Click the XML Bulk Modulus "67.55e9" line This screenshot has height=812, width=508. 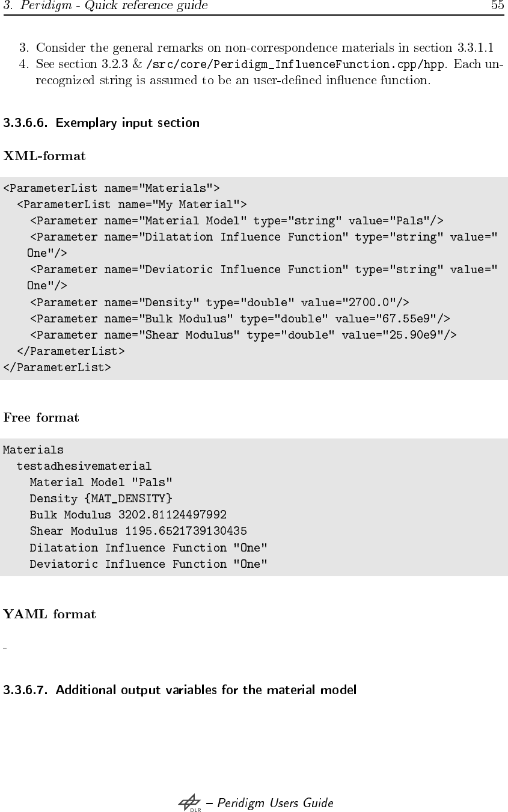(x=239, y=318)
